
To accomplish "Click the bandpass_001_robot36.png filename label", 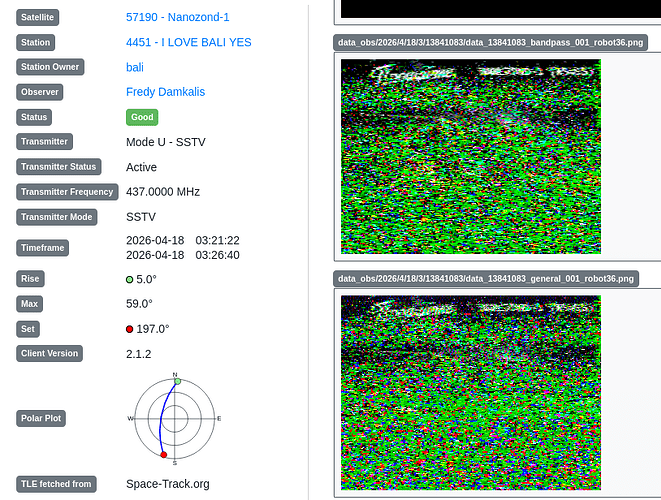I will click(490, 43).
